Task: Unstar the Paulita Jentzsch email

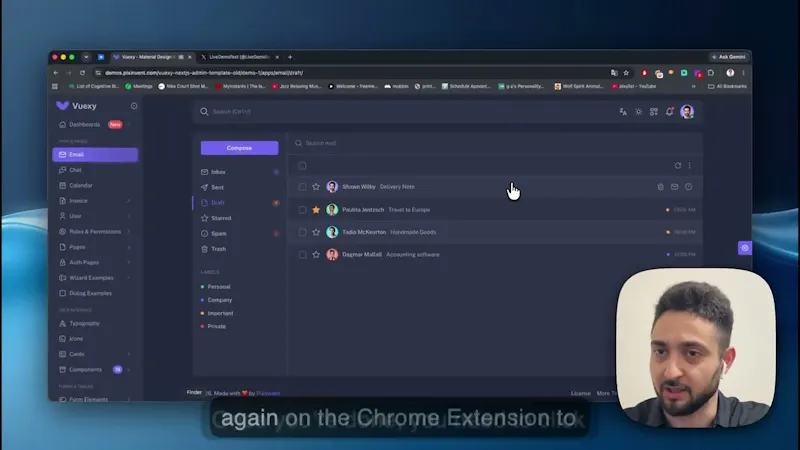Action: [x=316, y=210]
